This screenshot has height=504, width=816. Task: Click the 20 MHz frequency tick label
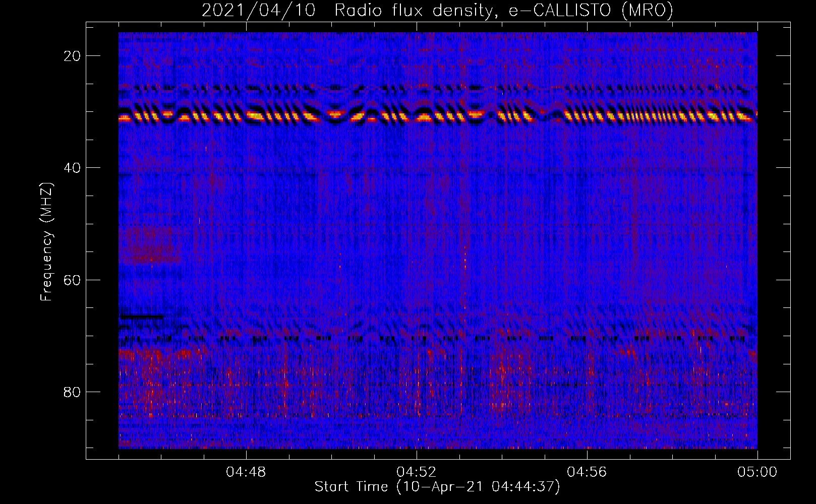[x=73, y=56]
